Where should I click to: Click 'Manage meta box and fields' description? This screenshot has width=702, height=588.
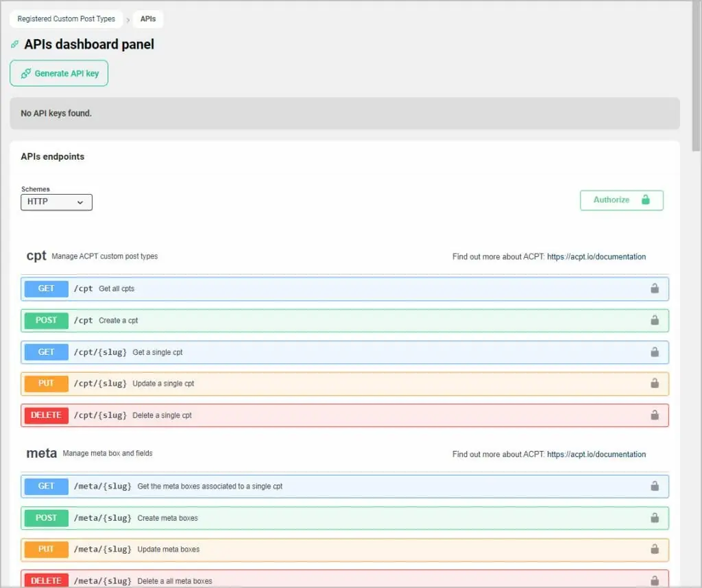(x=108, y=453)
